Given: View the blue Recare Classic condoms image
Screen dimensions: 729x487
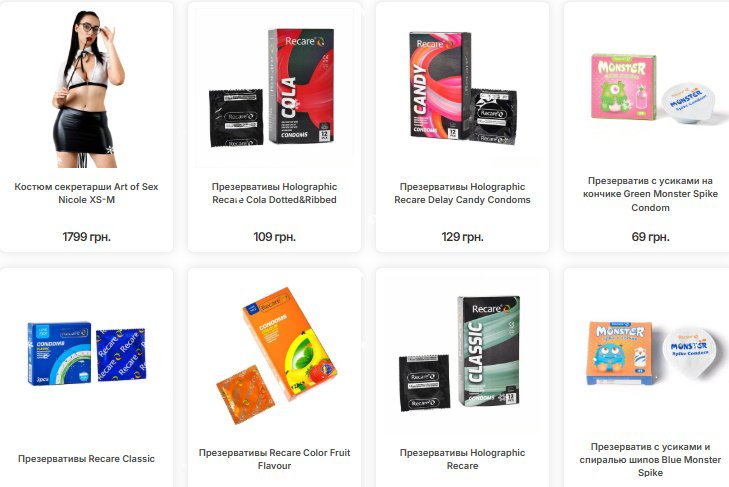Looking at the screenshot, I should (86, 353).
